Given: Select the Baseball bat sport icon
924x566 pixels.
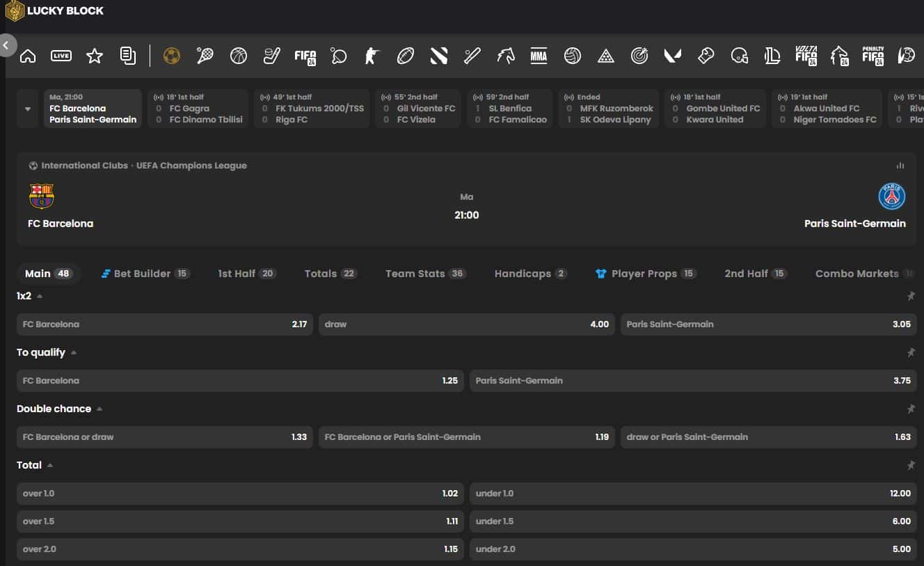Looking at the screenshot, I should click(472, 56).
